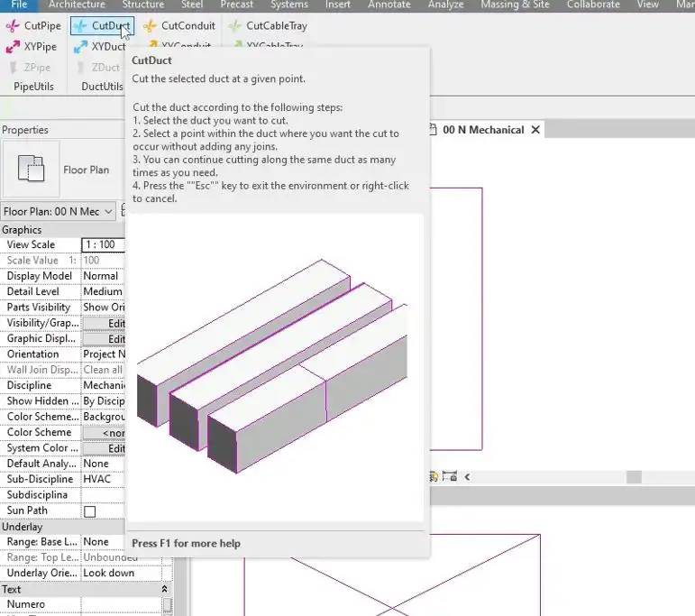695x616 pixels.
Task: Click the ZPipe tool icon
Action: (14, 68)
